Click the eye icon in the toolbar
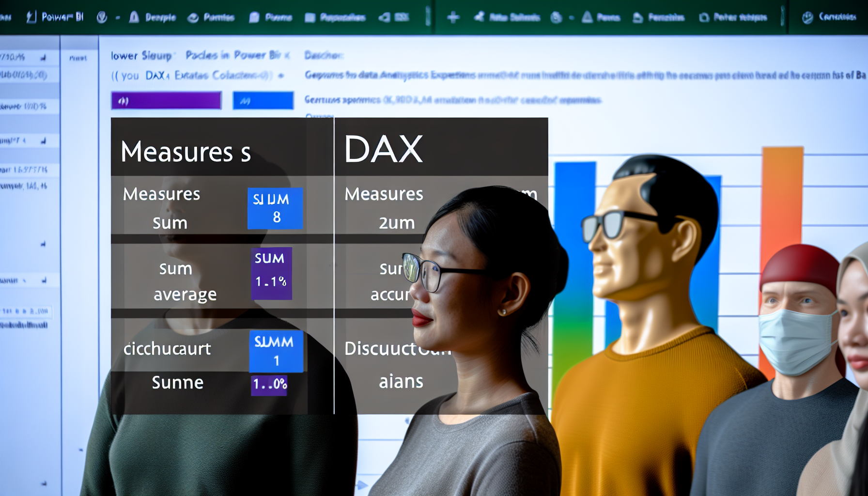This screenshot has height=496, width=868. coord(193,18)
